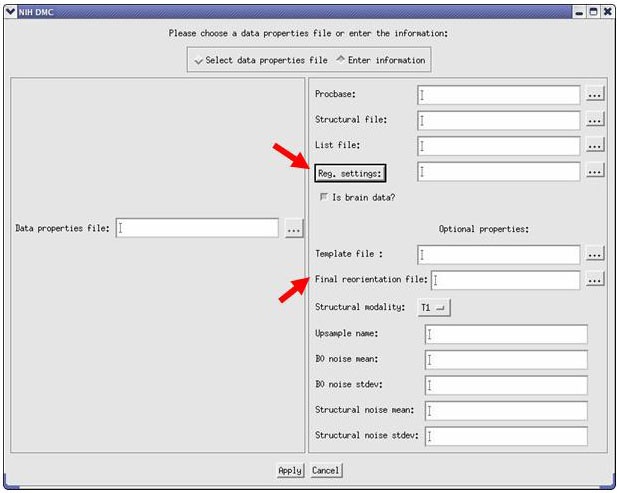Browse for the List file
Screen dimensions: 617x493
coord(595,146)
